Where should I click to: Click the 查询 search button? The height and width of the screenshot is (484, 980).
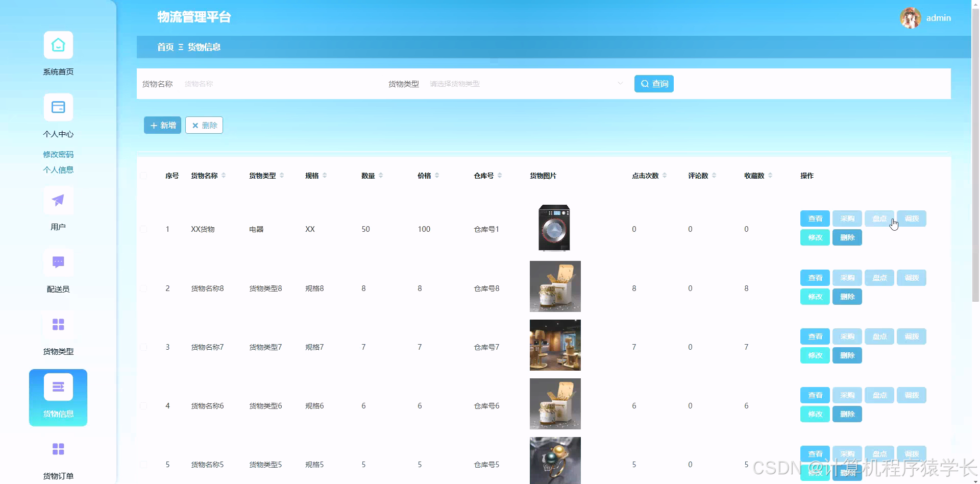pyautogui.click(x=654, y=84)
